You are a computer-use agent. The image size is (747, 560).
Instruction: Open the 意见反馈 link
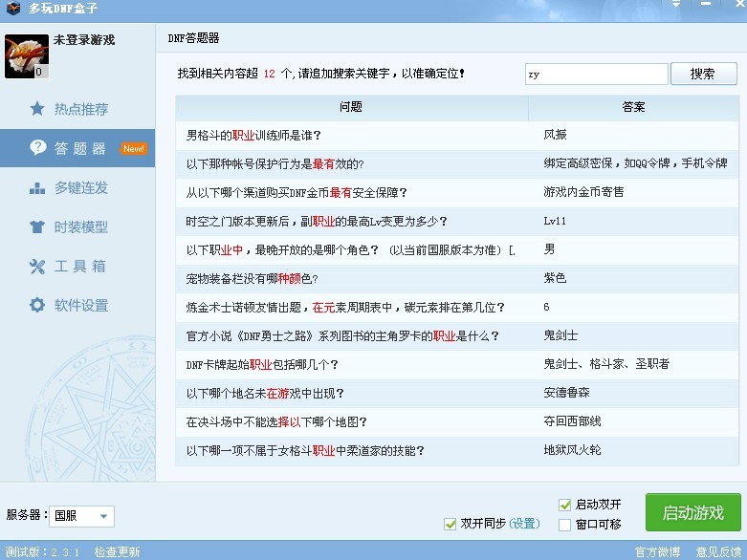click(x=718, y=552)
